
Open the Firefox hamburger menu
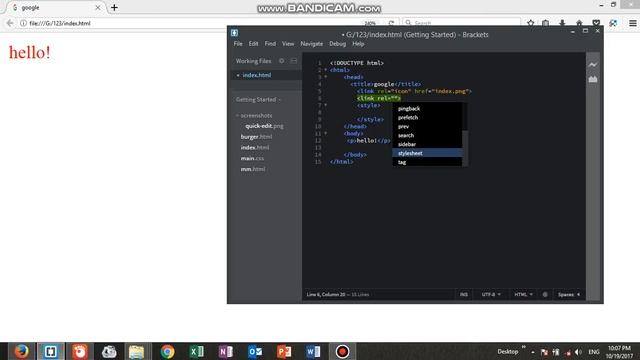point(633,23)
